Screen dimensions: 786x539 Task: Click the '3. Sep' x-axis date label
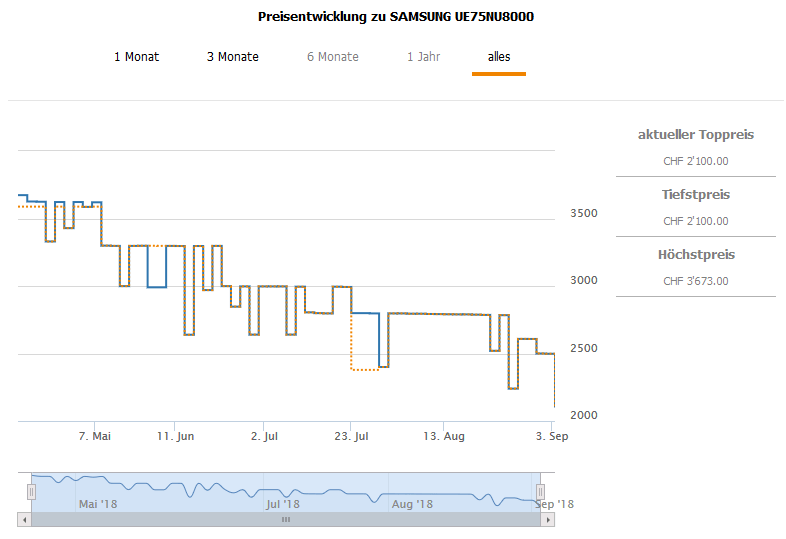[553, 436]
